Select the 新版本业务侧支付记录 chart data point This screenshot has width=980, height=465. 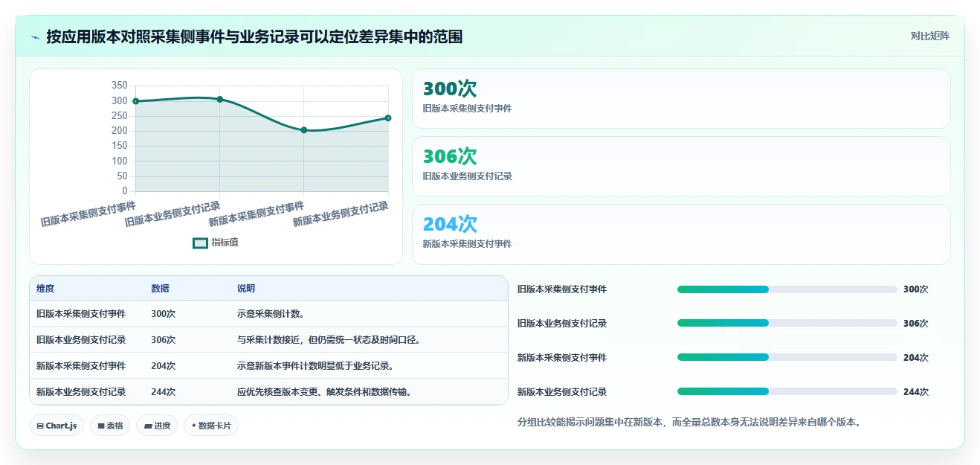coord(388,118)
